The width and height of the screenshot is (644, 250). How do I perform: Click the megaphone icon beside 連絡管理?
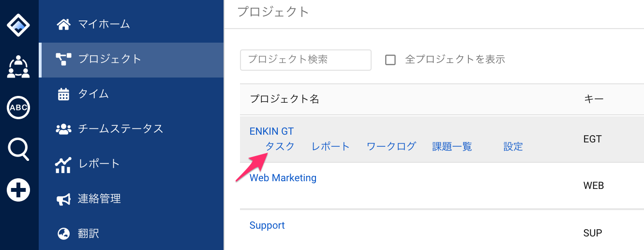pos(63,199)
